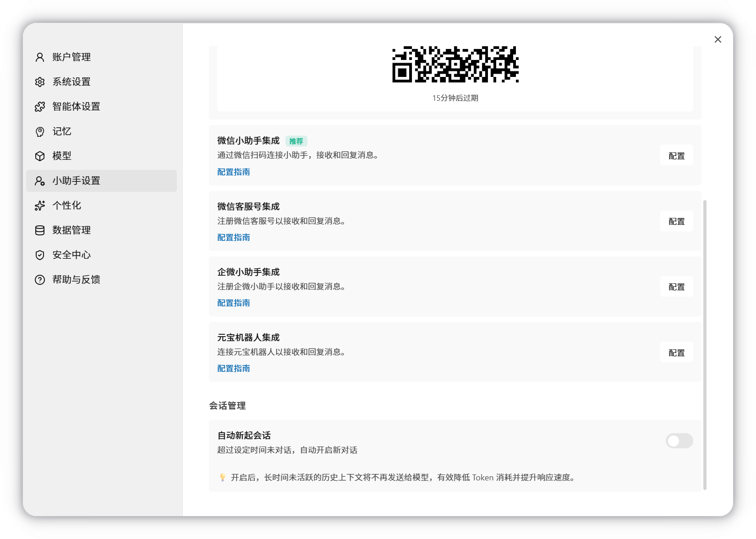
Task: Switch to the 模型 section
Action: [x=101, y=156]
